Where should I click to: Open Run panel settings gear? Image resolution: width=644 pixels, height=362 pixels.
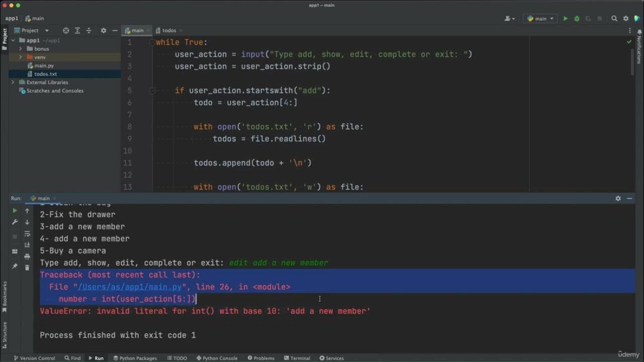coord(618,199)
